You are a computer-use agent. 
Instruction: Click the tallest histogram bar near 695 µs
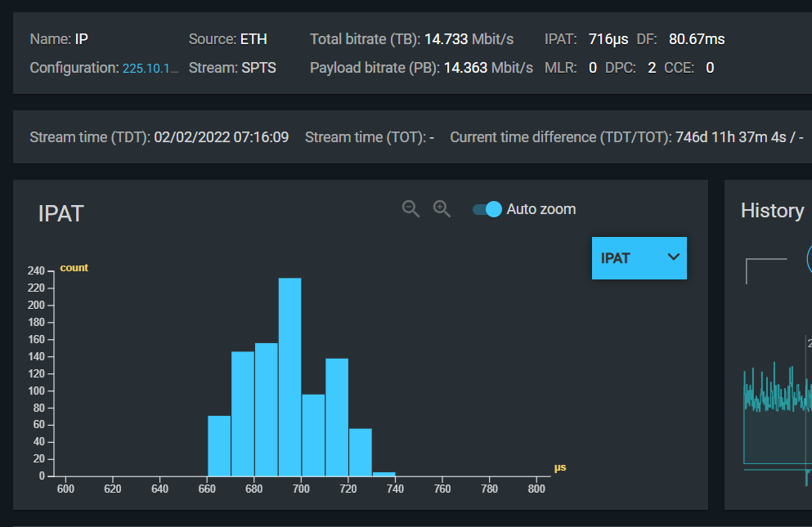289,377
